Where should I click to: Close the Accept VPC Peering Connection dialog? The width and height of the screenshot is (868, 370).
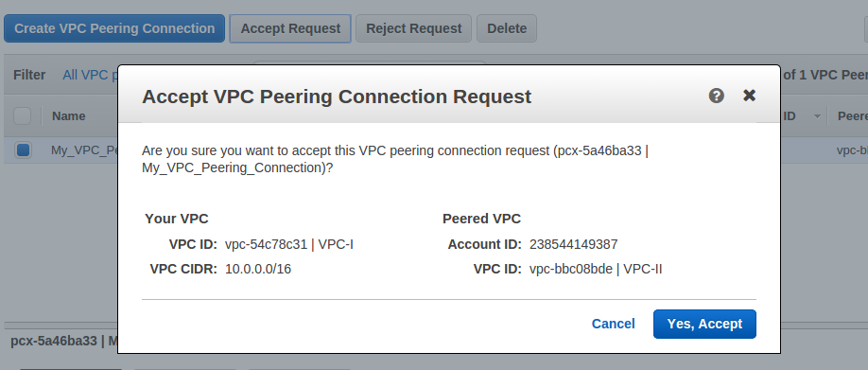[x=749, y=96]
